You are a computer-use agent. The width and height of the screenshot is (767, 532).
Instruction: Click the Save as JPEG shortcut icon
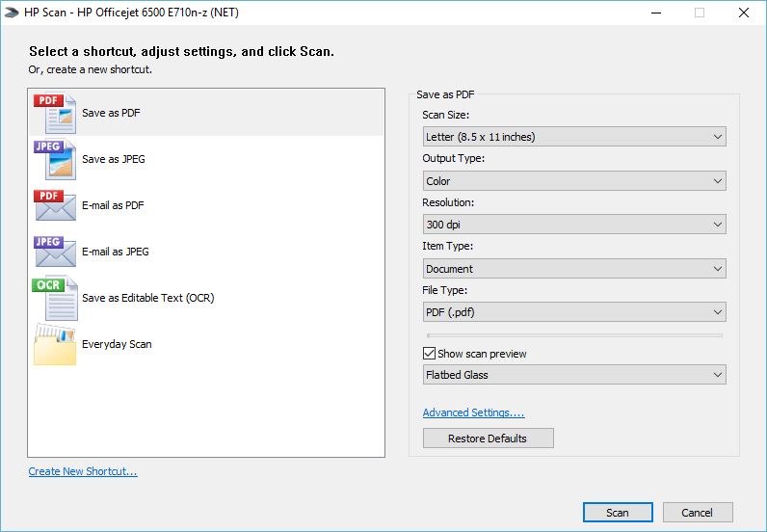[x=55, y=159]
